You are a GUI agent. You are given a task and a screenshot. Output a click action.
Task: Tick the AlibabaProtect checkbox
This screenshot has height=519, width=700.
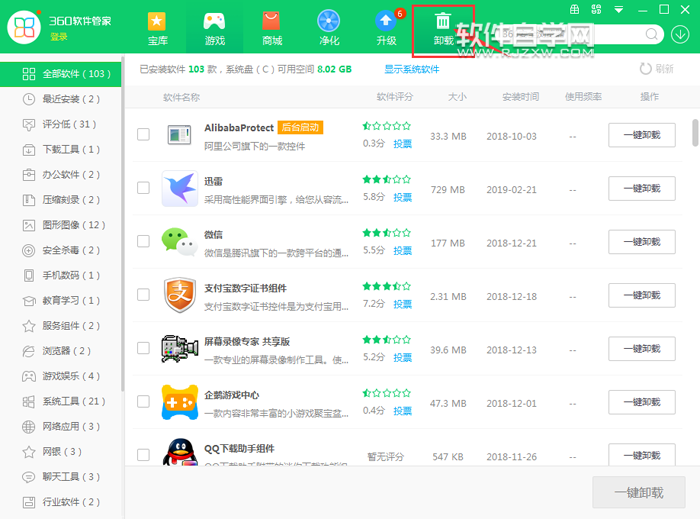click(x=143, y=134)
